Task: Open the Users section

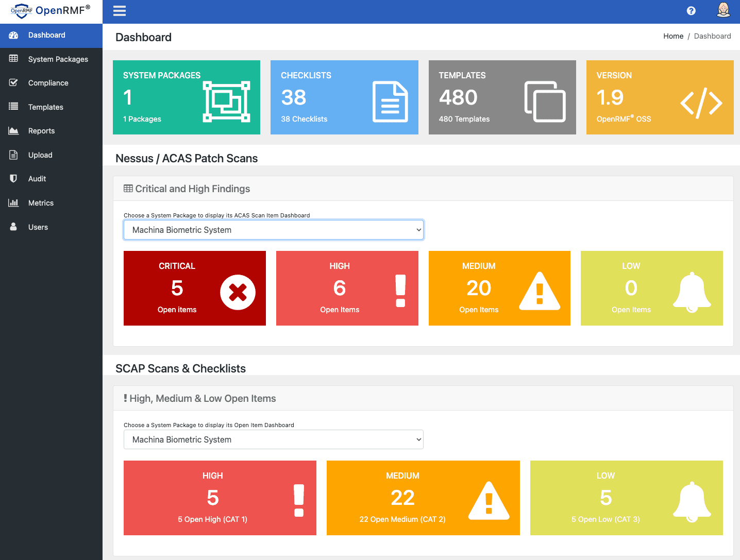Action: [38, 227]
